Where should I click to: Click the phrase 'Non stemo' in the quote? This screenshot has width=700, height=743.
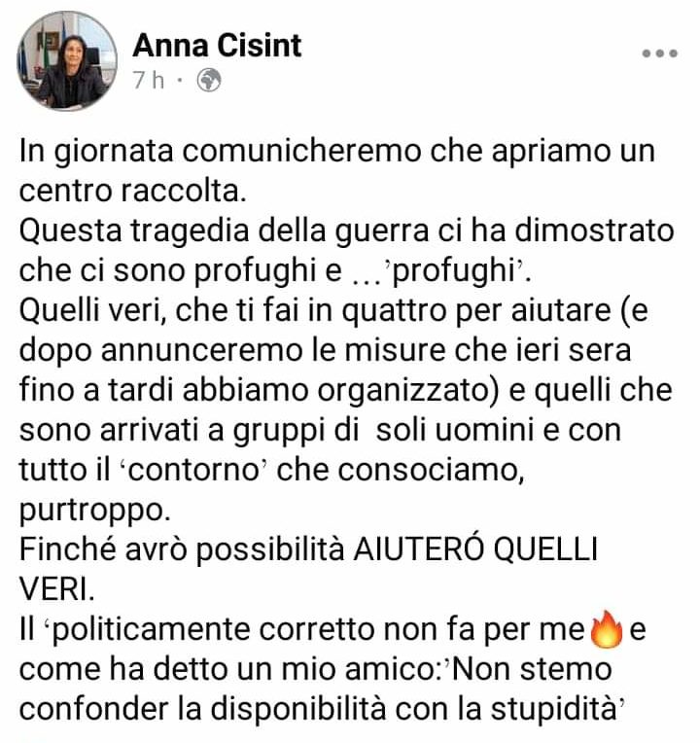pos(532,669)
